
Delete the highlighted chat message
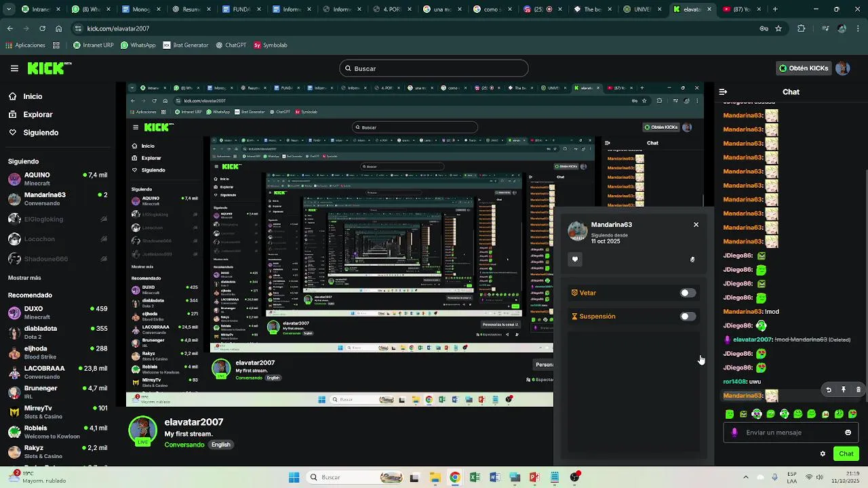point(859,390)
